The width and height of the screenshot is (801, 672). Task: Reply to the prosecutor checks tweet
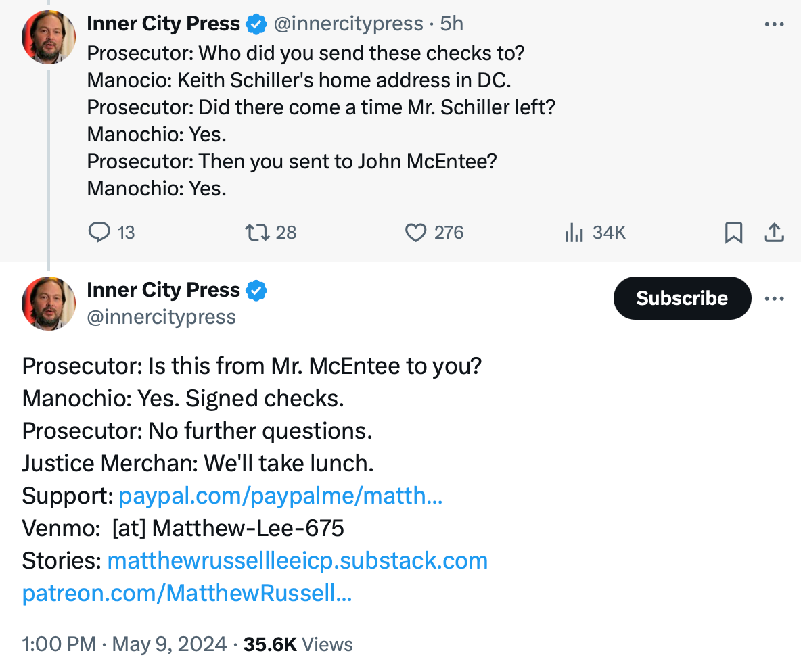[100, 232]
